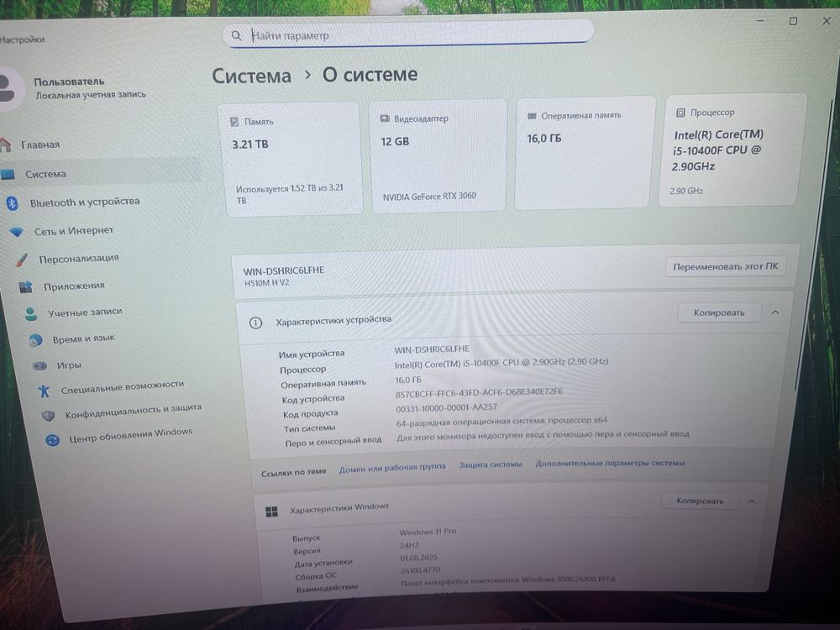The width and height of the screenshot is (840, 630).
Task: Click the Windows logo beside Характеристики Windows
Action: (271, 512)
